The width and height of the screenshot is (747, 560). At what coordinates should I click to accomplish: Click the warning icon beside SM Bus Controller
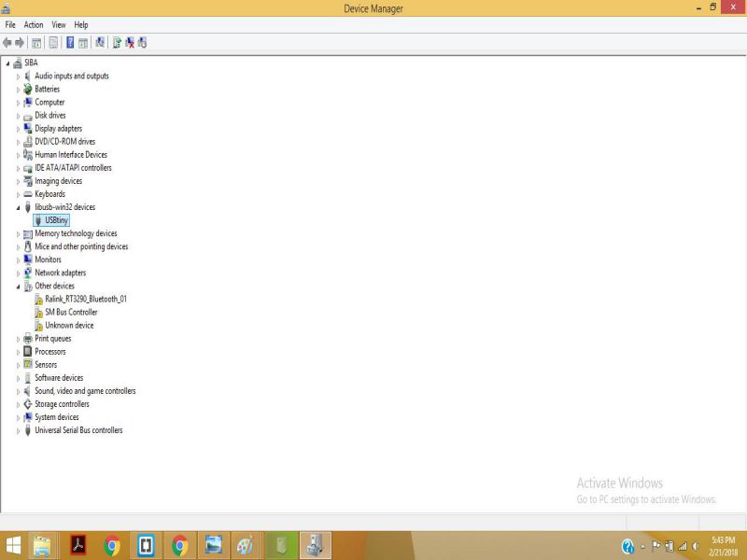click(38, 313)
